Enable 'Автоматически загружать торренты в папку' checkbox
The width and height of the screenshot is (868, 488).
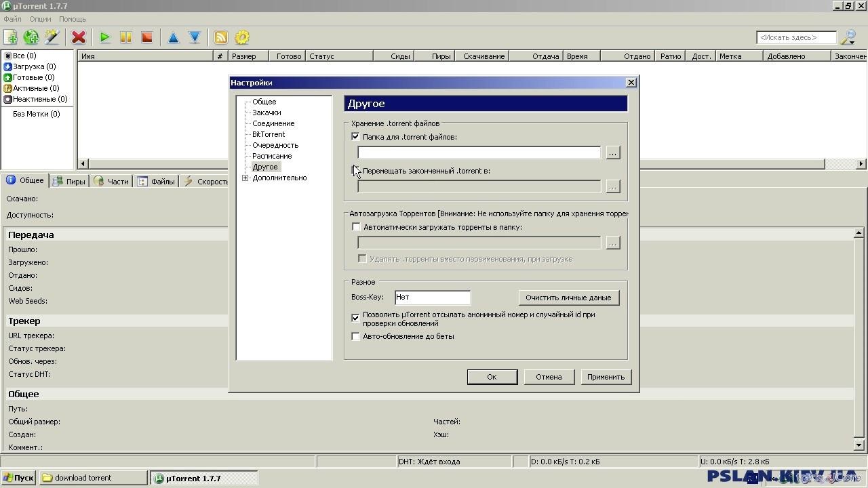point(356,227)
